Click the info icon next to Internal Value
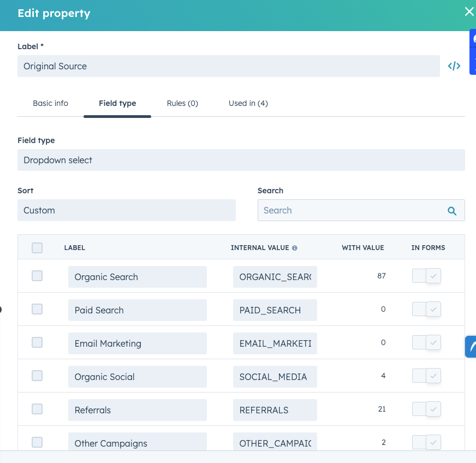Viewport: 476px width, 463px height. 295,247
